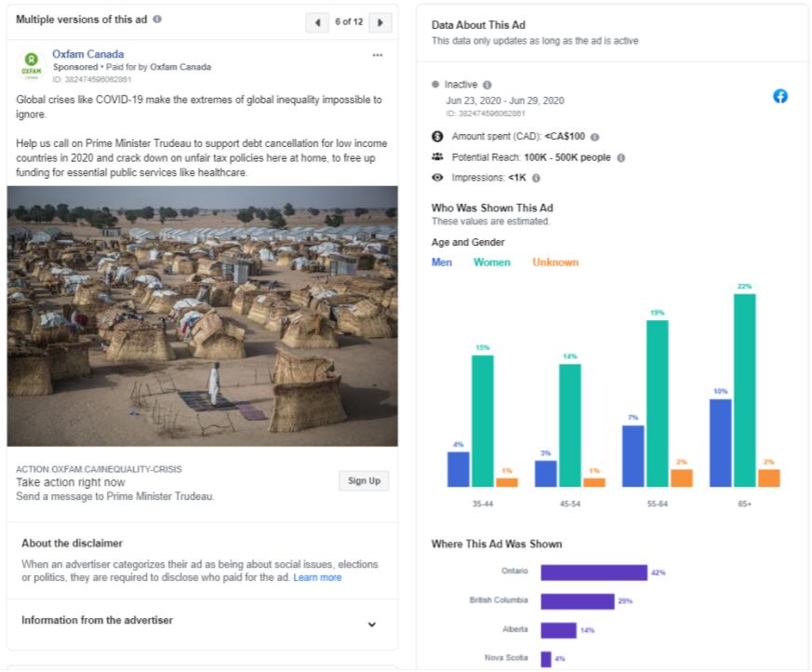Click the '35-44' age axis label
Screen dimensions: 812x672
click(483, 504)
